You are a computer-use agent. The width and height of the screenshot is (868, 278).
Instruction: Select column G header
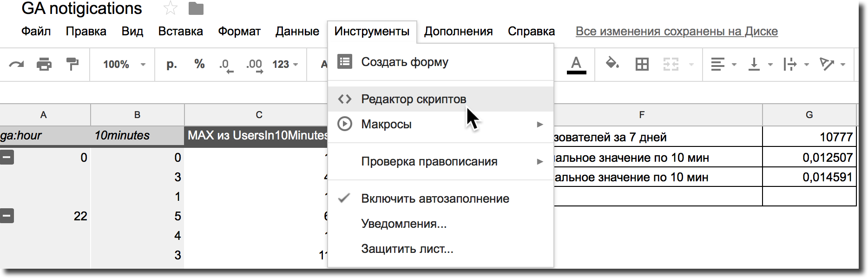coord(809,115)
